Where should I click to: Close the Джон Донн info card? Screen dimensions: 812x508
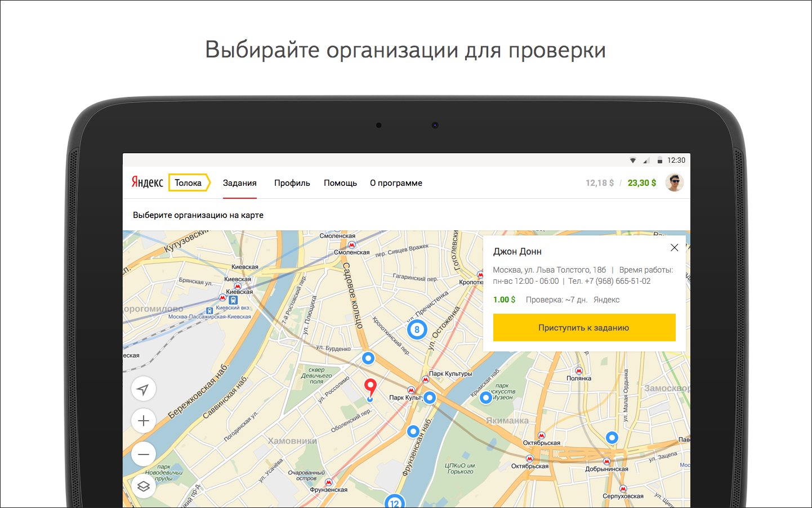pos(674,248)
